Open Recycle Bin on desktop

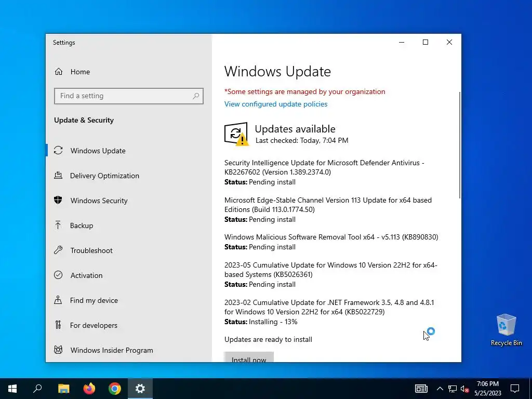506,330
